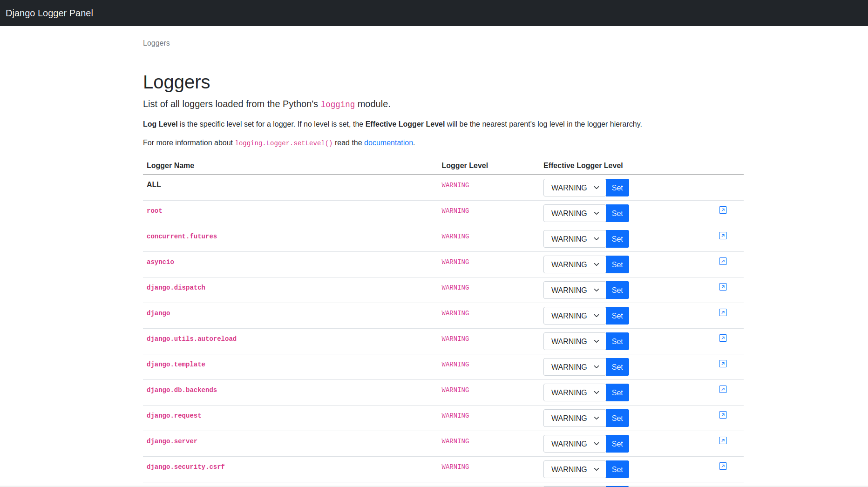
Task: Open level dropdown for django.utils.autoreload
Action: coord(575,341)
